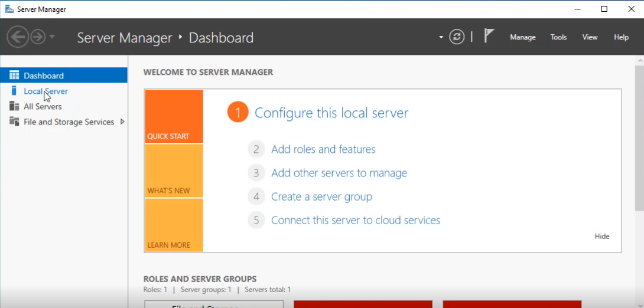Click the 'Roles: 1' text
This screenshot has height=308, width=644.
click(155, 290)
